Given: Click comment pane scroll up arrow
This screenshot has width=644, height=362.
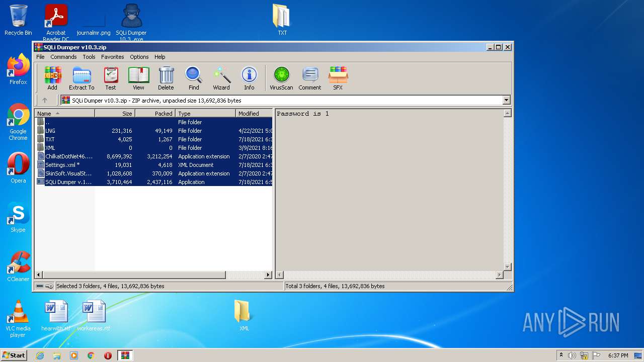Looking at the screenshot, I should tap(507, 114).
